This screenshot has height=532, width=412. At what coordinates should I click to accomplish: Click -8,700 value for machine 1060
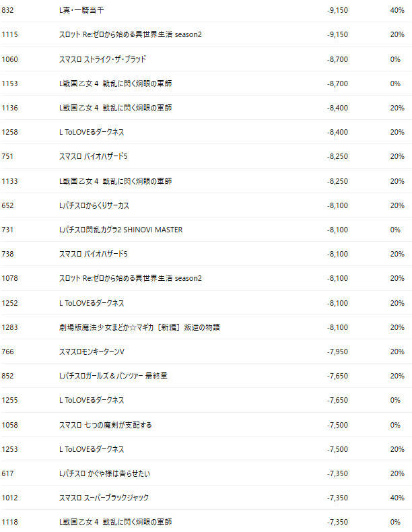tap(337, 59)
